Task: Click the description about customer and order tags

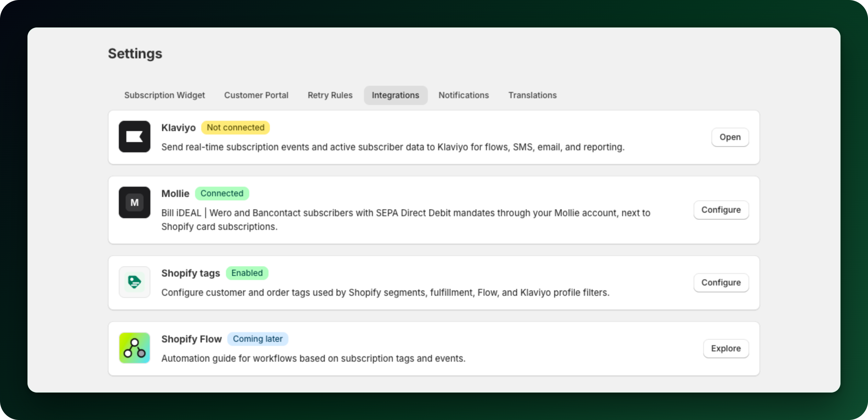Action: point(385,293)
